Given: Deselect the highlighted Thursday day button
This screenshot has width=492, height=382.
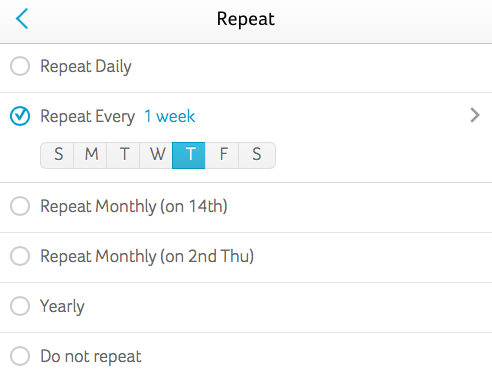Looking at the screenshot, I should 189,155.
